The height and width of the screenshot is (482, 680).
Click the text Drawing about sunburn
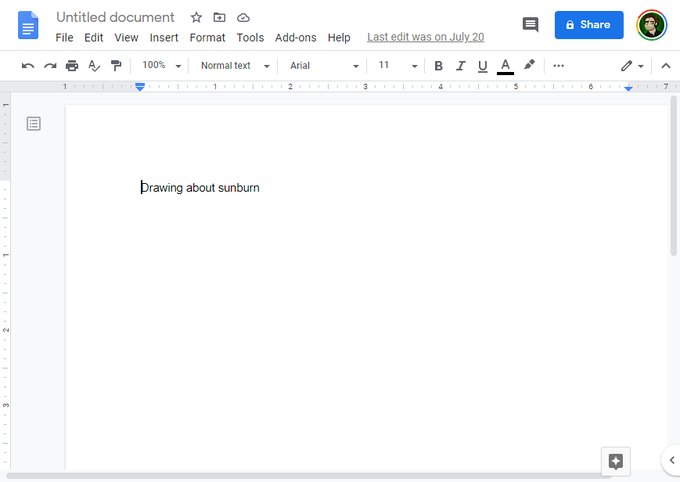click(x=200, y=188)
